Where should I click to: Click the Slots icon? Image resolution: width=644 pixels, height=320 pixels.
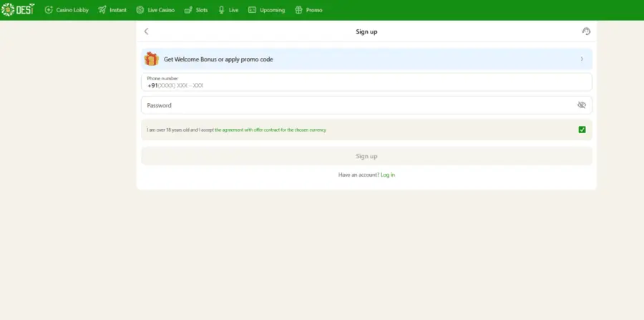coord(188,10)
